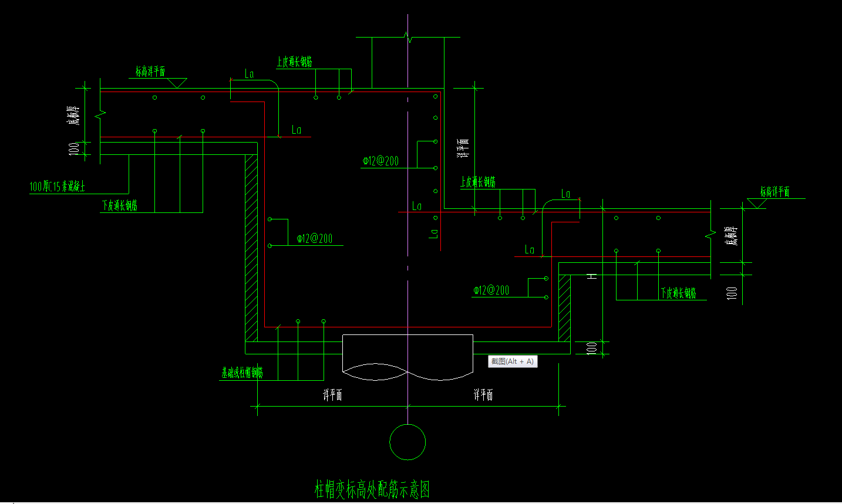Click the H dimension label
Screen dimensions: 842x504
pyautogui.click(x=593, y=276)
